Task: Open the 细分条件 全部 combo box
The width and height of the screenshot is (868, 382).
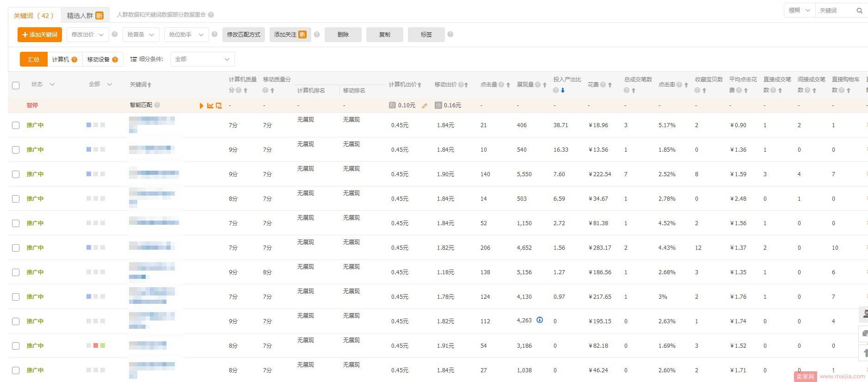Action: [203, 59]
